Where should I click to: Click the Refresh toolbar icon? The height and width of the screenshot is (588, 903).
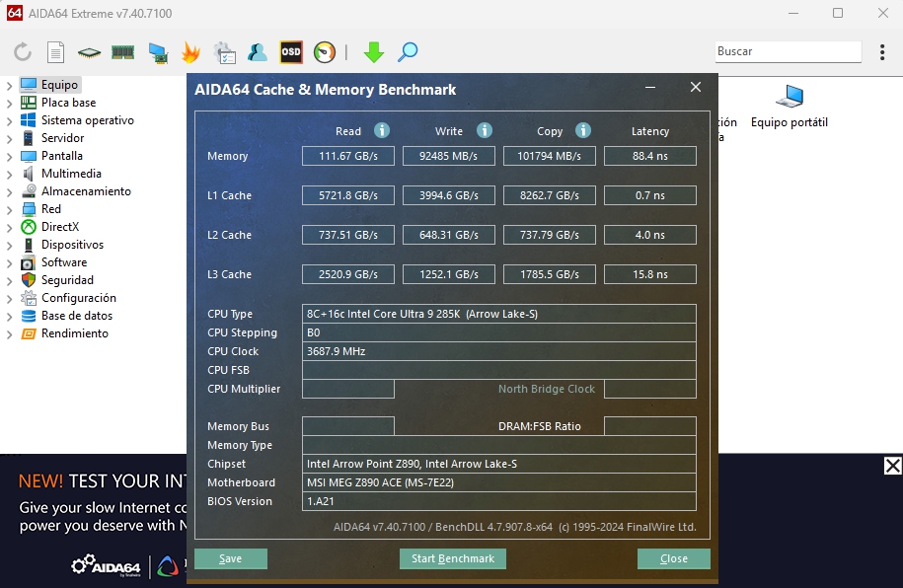(x=23, y=52)
